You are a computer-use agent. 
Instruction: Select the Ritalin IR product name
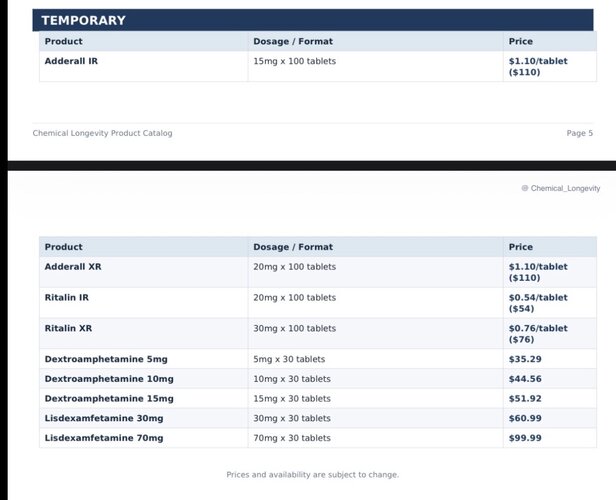point(67,298)
